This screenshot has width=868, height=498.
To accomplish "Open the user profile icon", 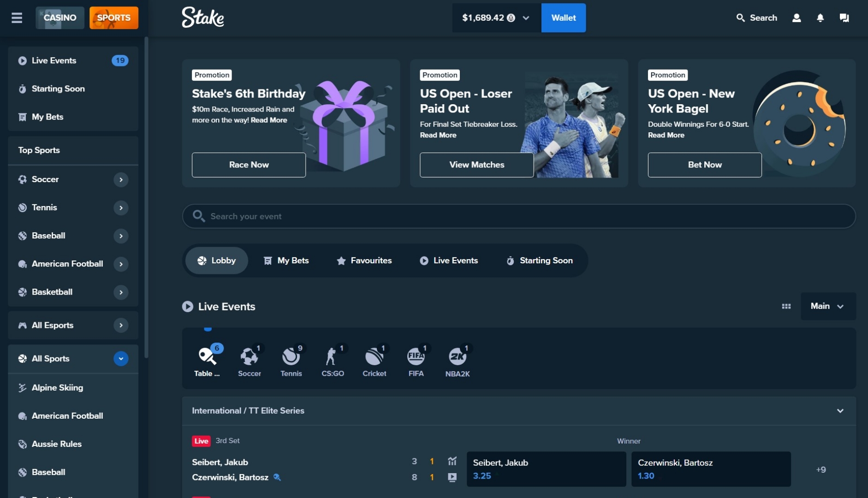I will click(x=797, y=18).
